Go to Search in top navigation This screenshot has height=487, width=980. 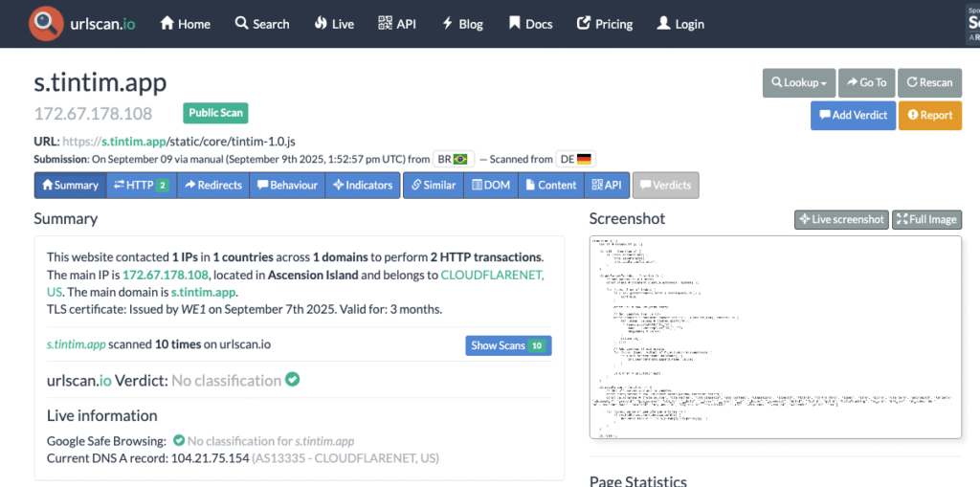click(x=261, y=24)
